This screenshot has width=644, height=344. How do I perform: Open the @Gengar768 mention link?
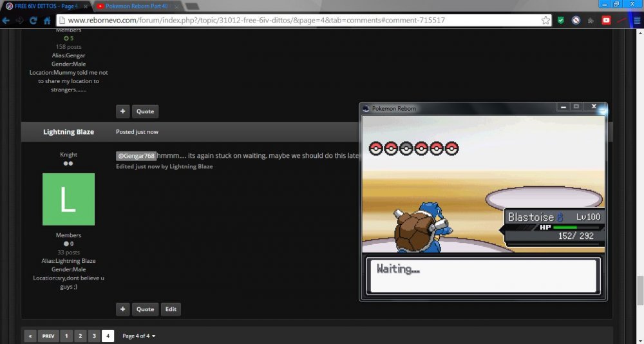tap(136, 156)
